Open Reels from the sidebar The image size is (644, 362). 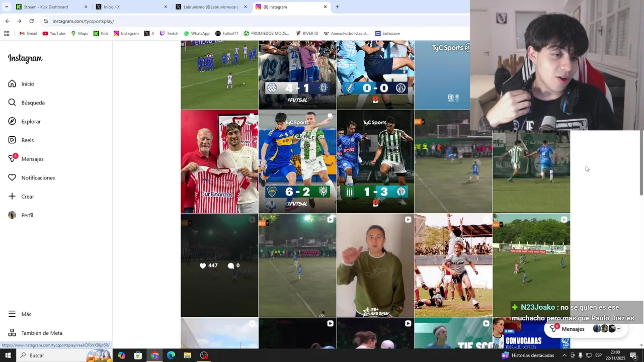click(21, 140)
